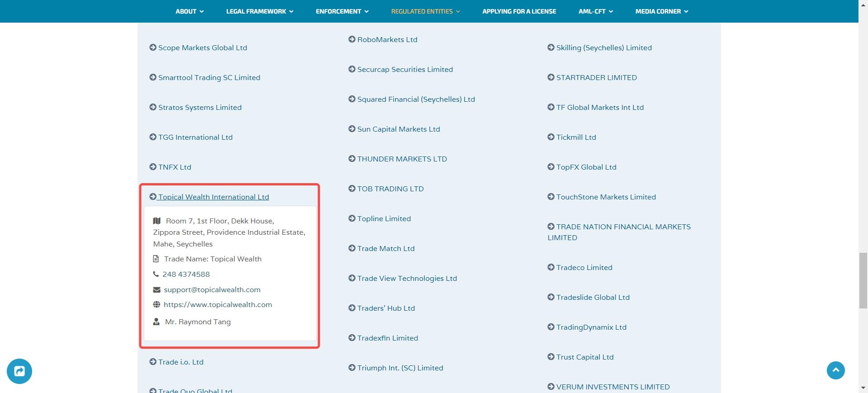Open Securcap Securities Limited entry
Viewport: 868px width, 393px height.
pyautogui.click(x=401, y=69)
